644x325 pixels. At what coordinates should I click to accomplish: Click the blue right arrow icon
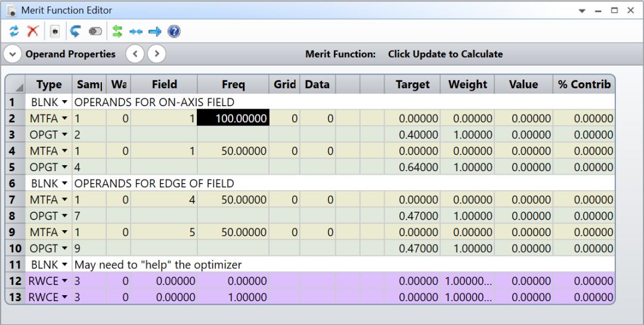(x=155, y=32)
